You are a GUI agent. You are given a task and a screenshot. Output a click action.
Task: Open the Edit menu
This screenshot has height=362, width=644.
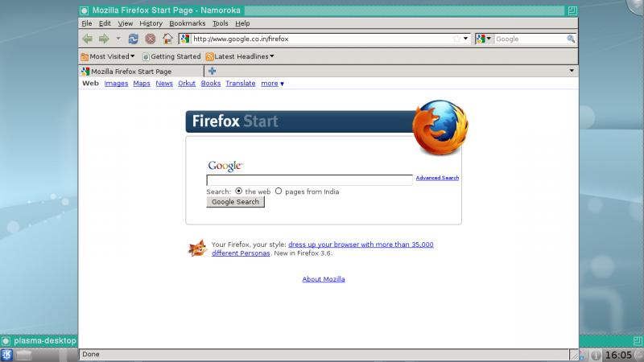[105, 23]
